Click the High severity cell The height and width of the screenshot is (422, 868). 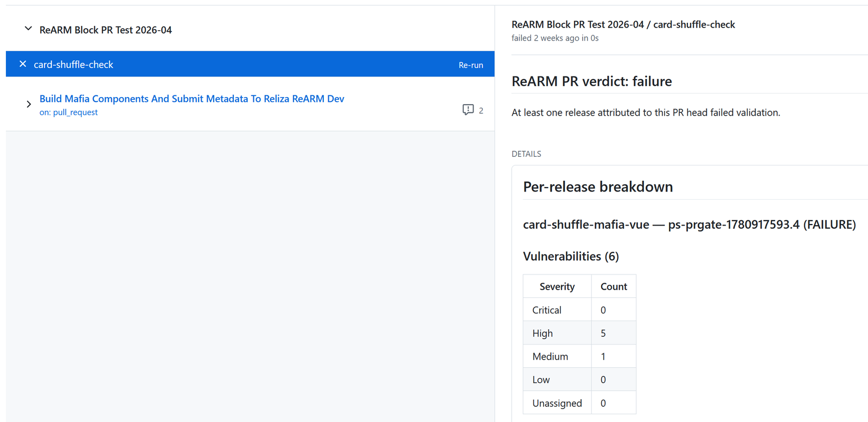pos(557,333)
